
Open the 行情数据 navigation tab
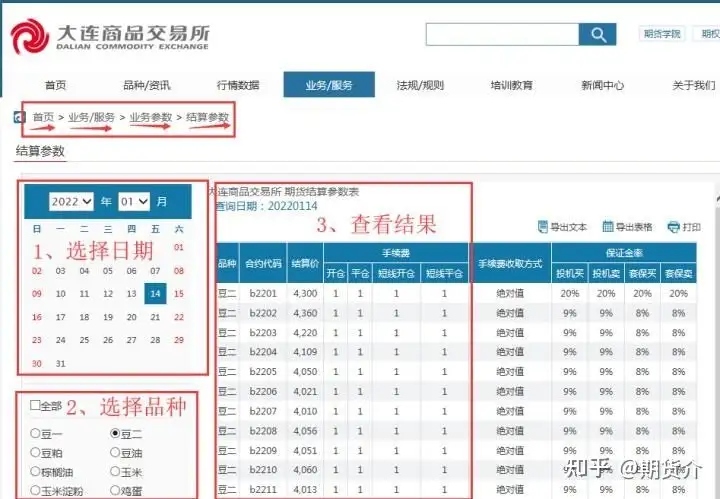[x=238, y=85]
